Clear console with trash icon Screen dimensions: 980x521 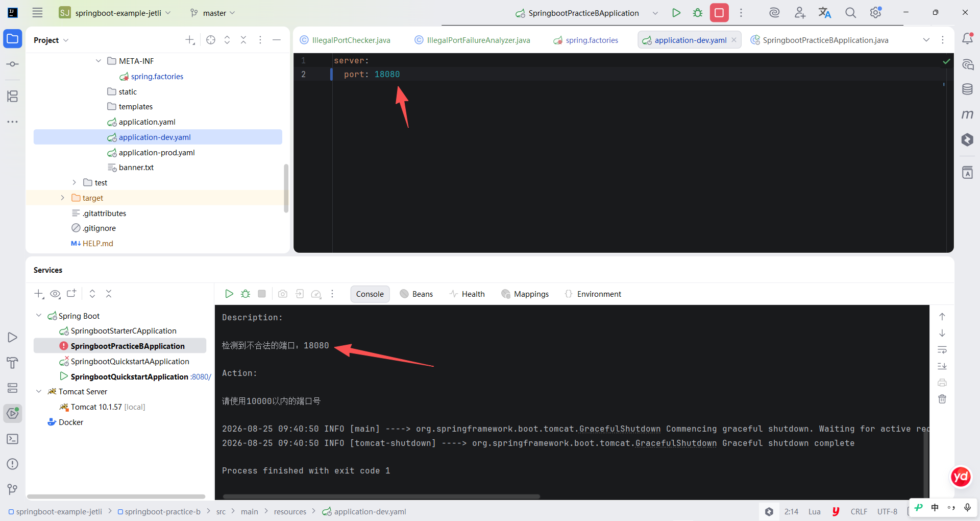click(942, 399)
